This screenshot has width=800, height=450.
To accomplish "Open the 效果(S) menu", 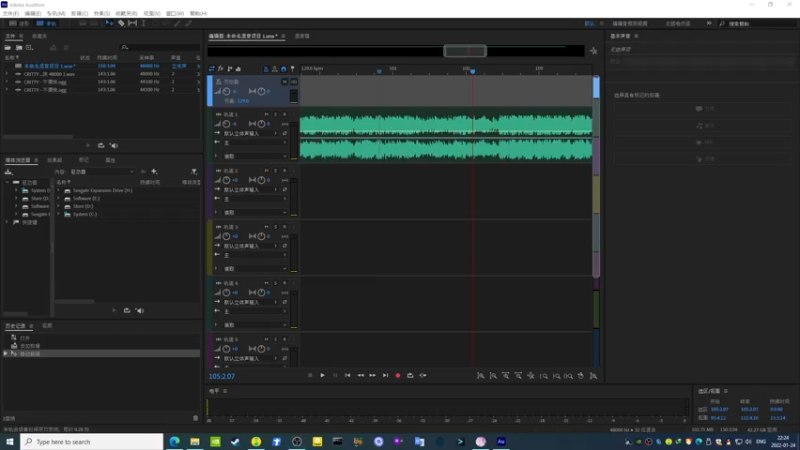I will [101, 13].
